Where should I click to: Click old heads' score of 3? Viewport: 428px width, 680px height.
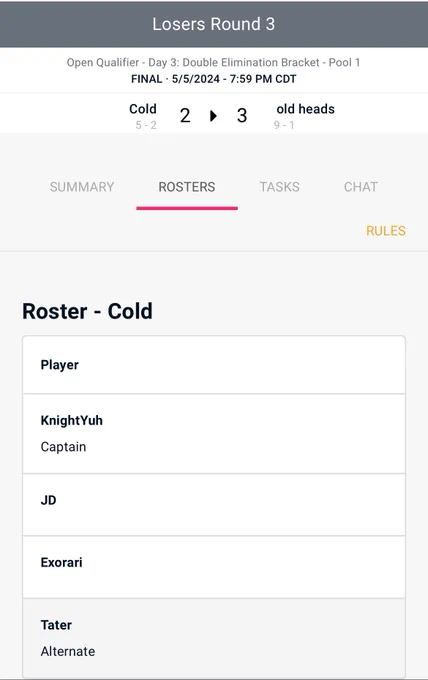pos(242,116)
